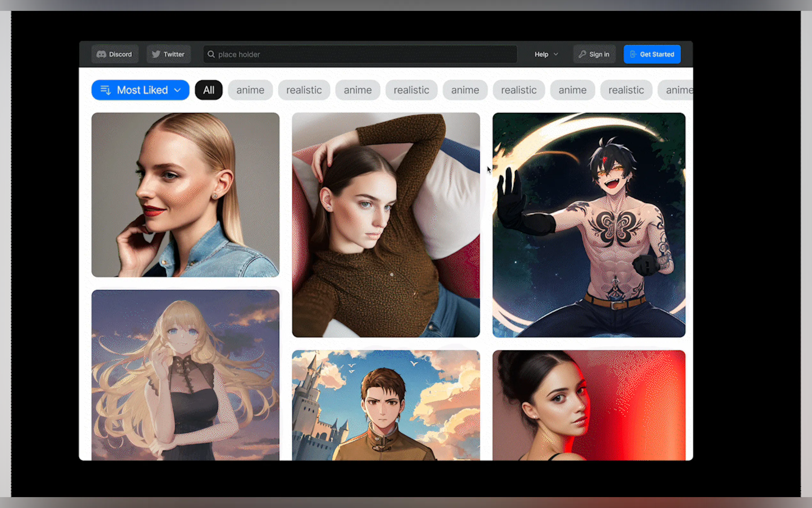This screenshot has width=812, height=508.
Task: Click the sort icon in Most Liked
Action: tap(105, 90)
